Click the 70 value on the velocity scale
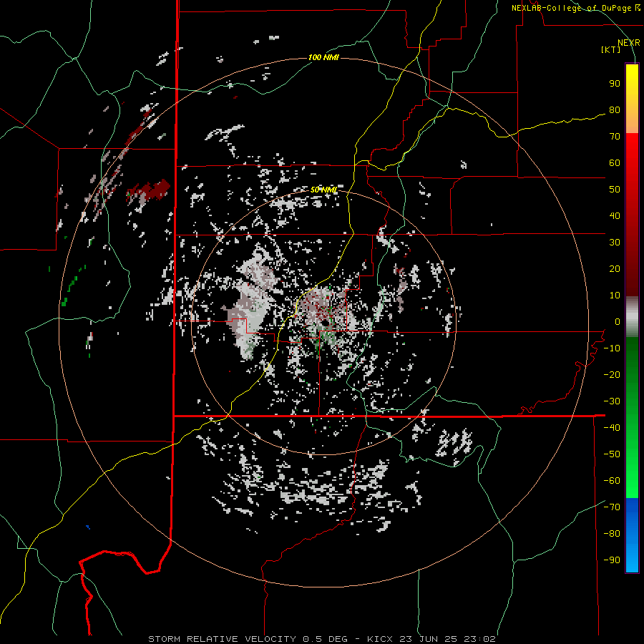Viewport: 644px width, 644px height. 615,137
